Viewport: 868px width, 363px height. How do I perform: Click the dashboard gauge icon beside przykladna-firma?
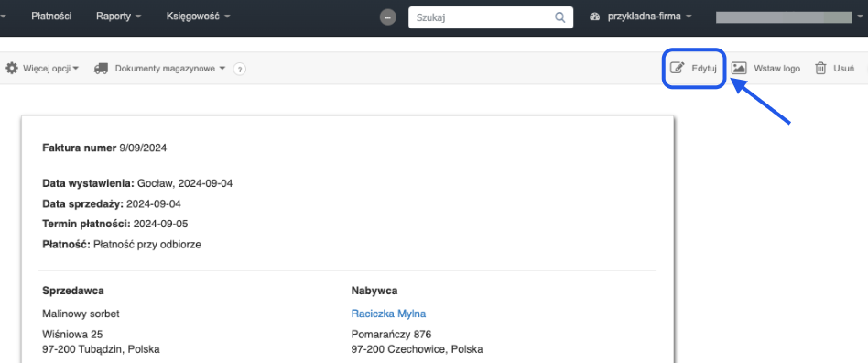point(595,16)
